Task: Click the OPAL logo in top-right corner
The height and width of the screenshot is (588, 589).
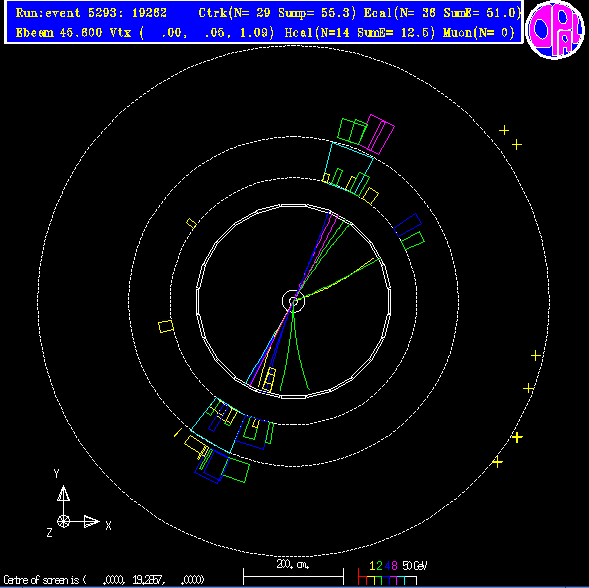Action: [x=555, y=29]
